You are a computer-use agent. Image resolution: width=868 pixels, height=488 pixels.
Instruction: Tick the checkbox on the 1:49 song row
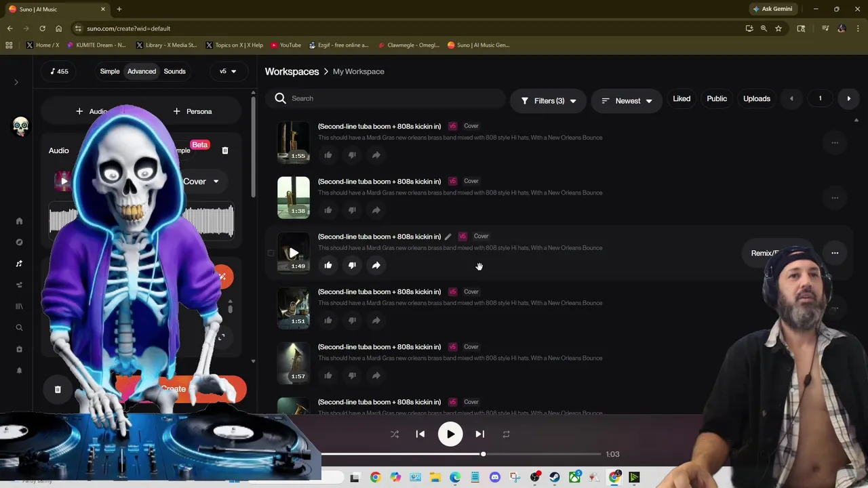click(271, 253)
